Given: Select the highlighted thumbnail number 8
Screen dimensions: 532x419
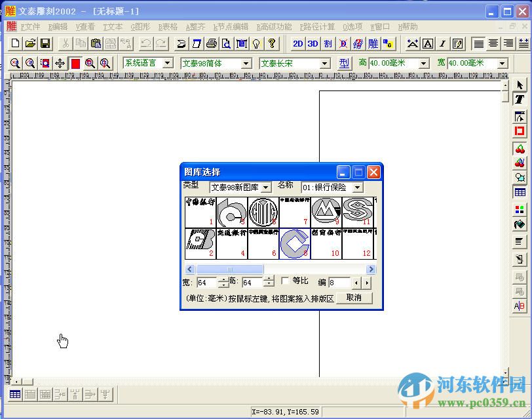Looking at the screenshot, I should click(x=295, y=244).
